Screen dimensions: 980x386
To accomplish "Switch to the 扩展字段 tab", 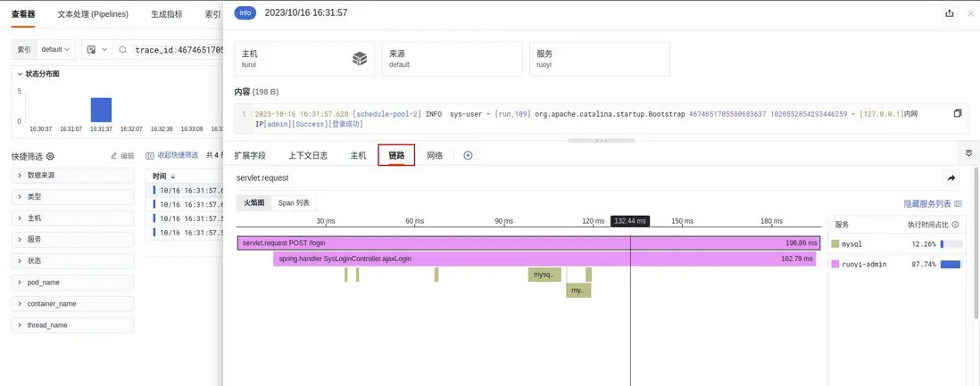I will tap(250, 155).
